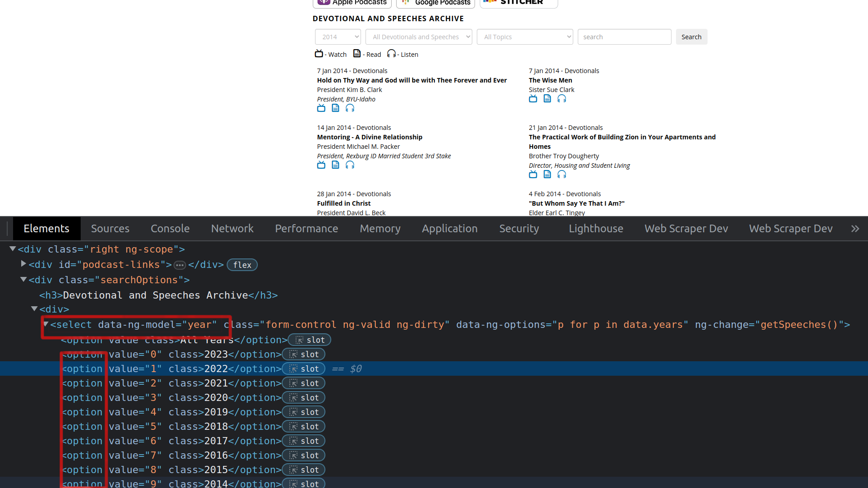Play audio via Listen icon under Building Zion devotional
The height and width of the screenshot is (488, 868).
pos(562,174)
